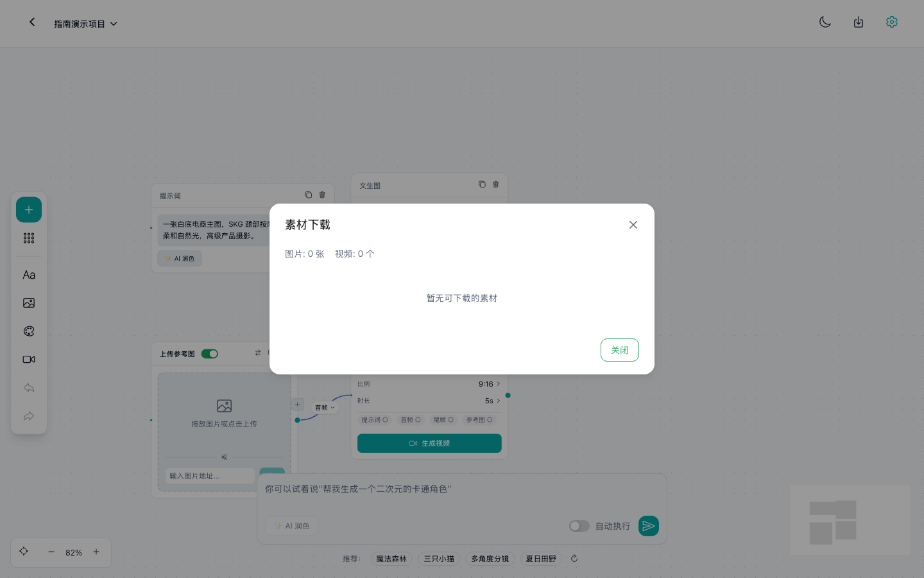Choose the 三只小猫 suggestion

(x=439, y=559)
